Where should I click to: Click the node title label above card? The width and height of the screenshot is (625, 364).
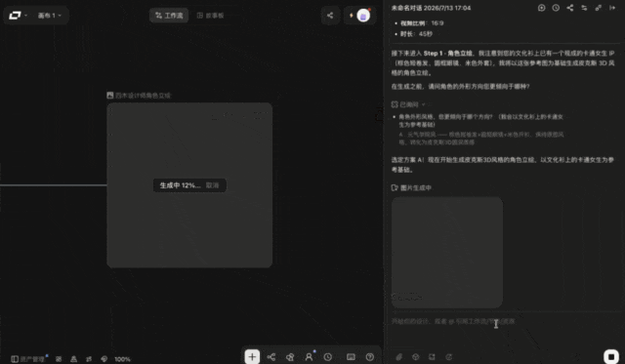pyautogui.click(x=139, y=96)
